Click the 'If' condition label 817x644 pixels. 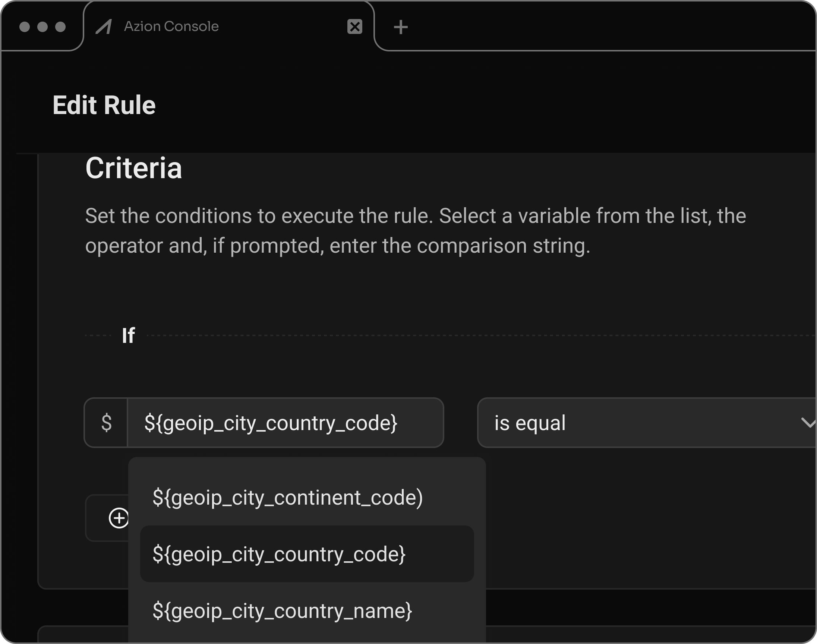tap(128, 335)
